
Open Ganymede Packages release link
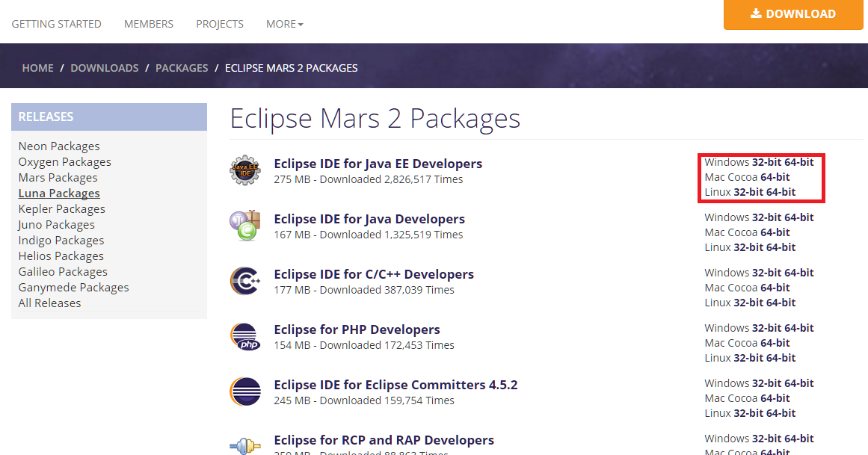coord(73,288)
